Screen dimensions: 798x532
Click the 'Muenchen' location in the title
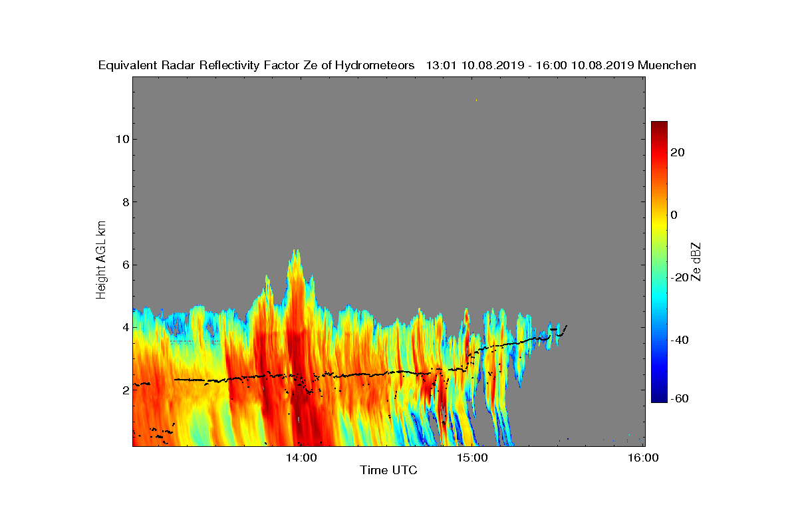point(667,65)
